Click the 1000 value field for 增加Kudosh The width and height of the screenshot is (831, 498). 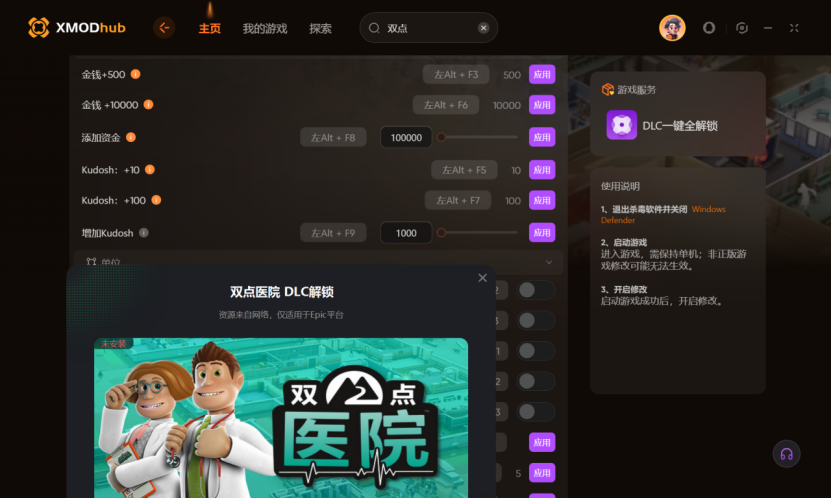coord(406,233)
